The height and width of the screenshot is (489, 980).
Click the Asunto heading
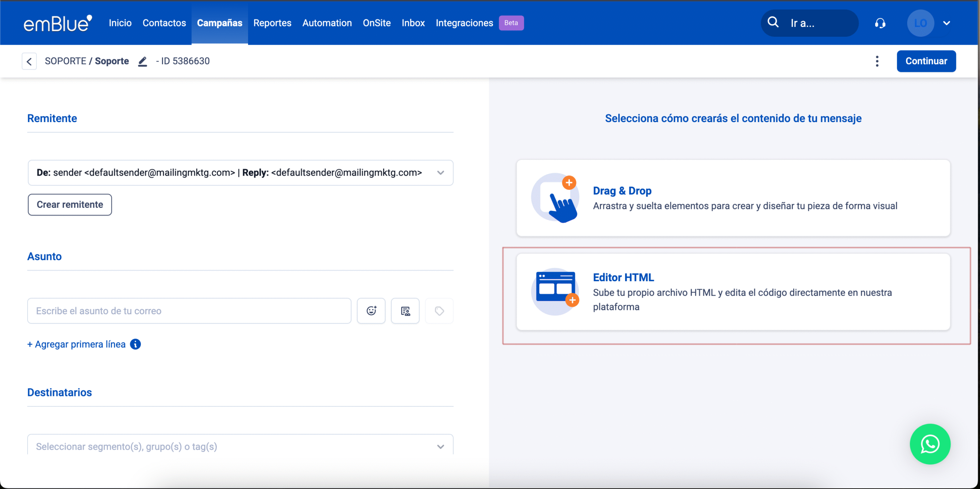pyautogui.click(x=44, y=256)
